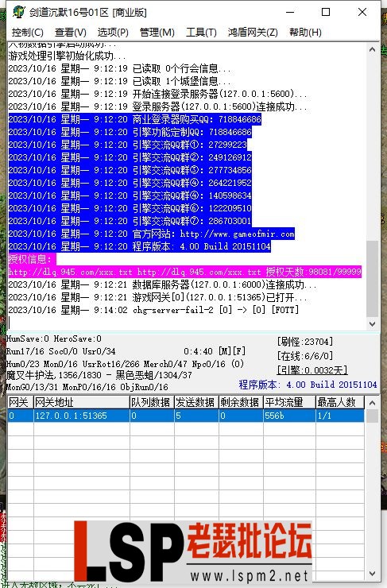This screenshot has width=387, height=588.
Task: Click the [引擎:0.0032天] link text
Action: pos(312,370)
